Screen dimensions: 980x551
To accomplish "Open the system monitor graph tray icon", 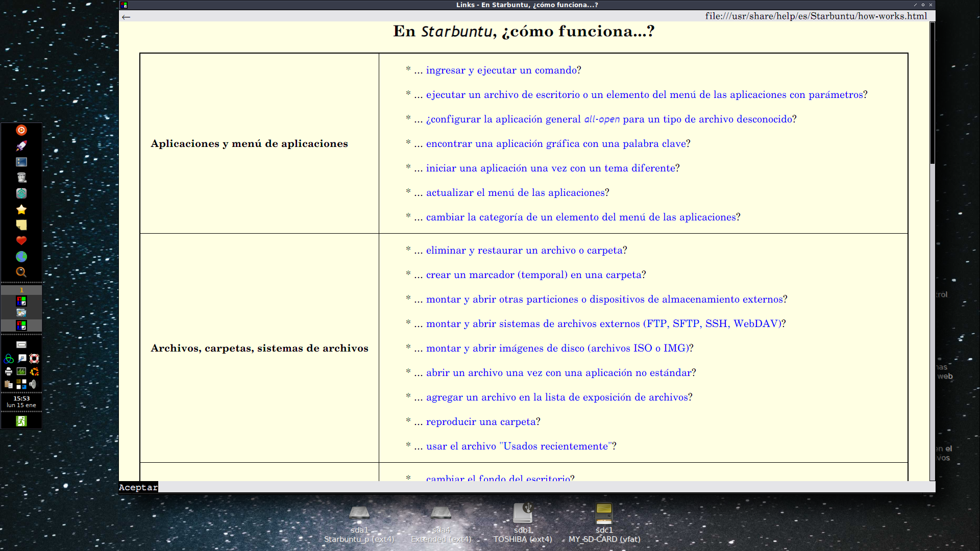I will [x=21, y=371].
